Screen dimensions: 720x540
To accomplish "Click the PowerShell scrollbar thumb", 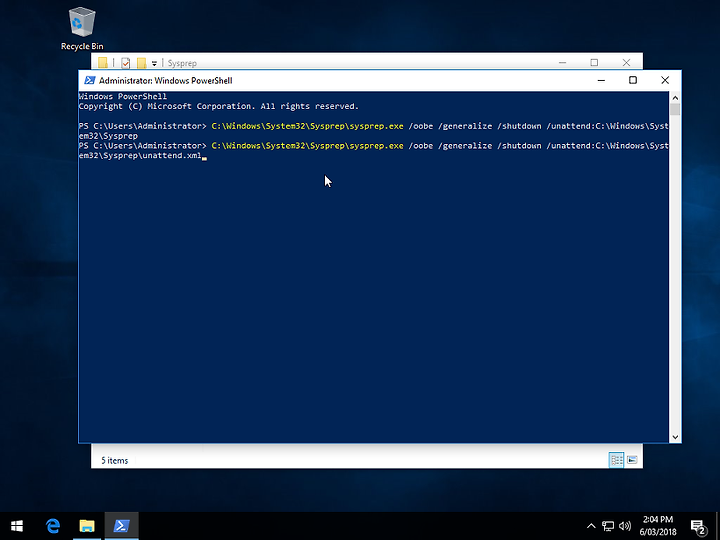I will [x=675, y=109].
